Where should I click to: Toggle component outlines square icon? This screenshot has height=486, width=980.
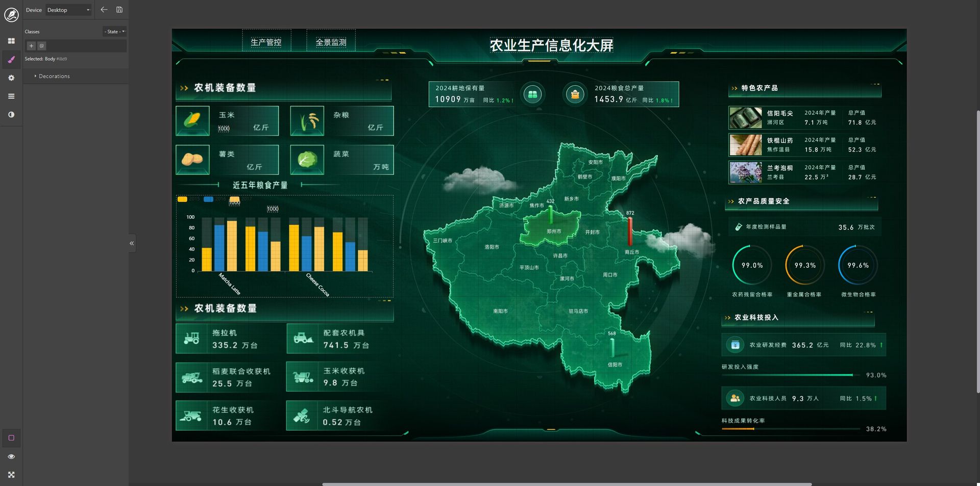click(11, 438)
